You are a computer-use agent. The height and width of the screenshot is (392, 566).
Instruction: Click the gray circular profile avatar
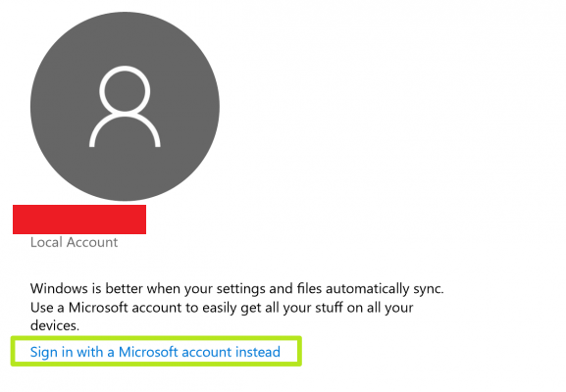(125, 107)
